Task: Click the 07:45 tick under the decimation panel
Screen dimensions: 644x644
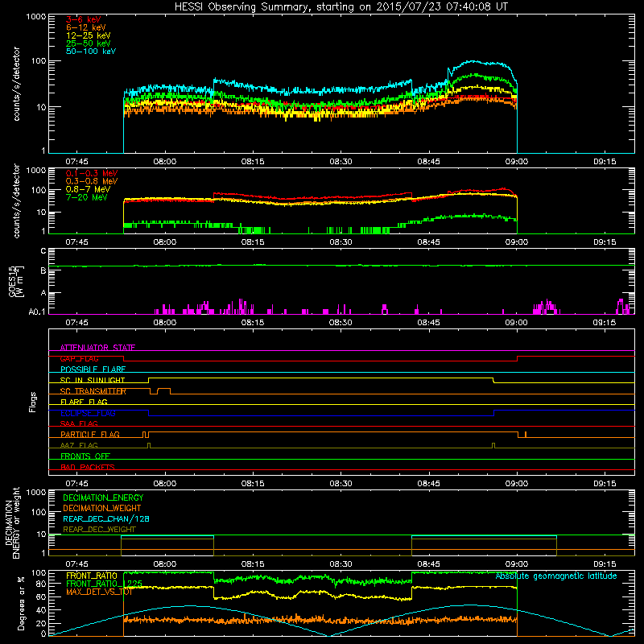Action: coord(76,564)
